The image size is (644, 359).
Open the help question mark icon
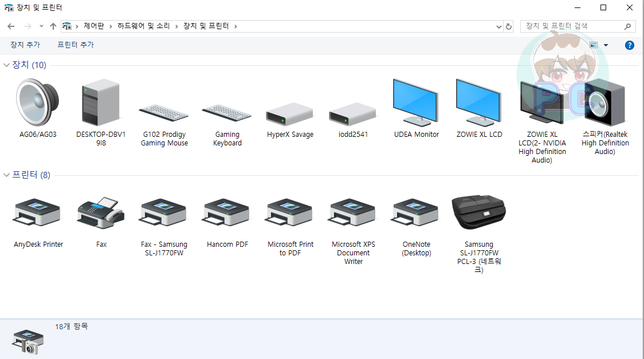coord(629,45)
